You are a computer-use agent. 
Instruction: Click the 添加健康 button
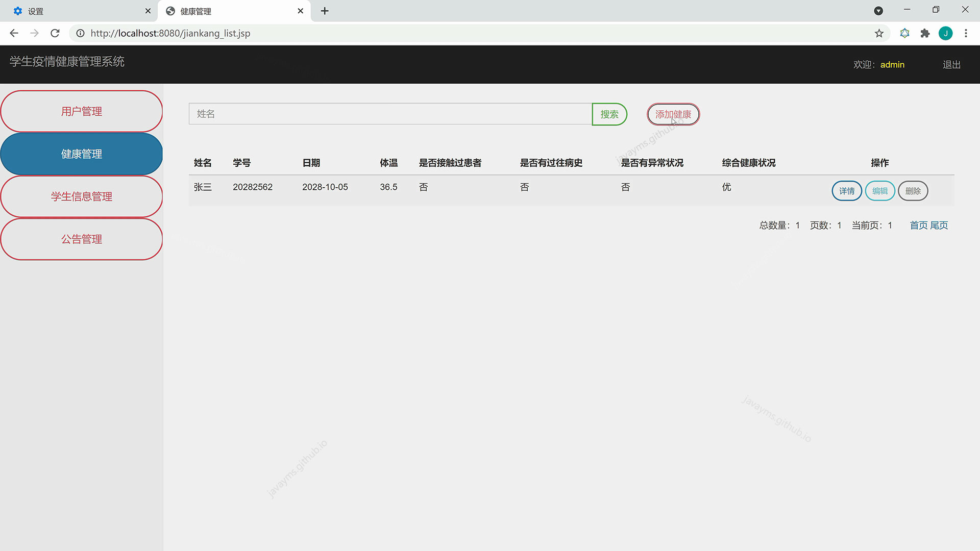pyautogui.click(x=673, y=114)
